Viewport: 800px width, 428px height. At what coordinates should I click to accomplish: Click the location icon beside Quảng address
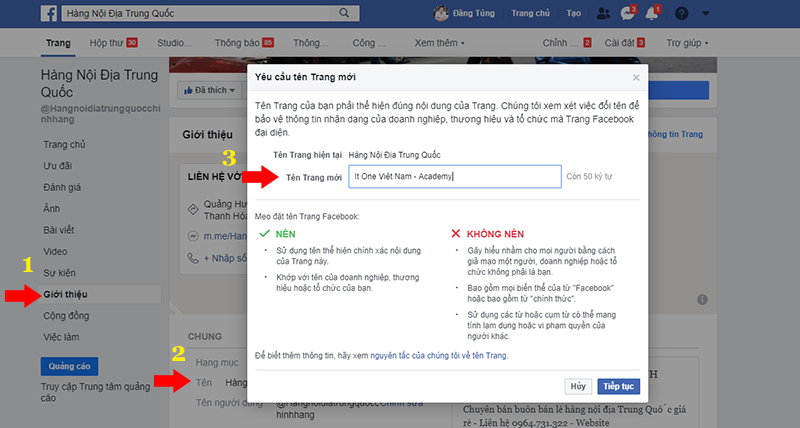click(193, 209)
